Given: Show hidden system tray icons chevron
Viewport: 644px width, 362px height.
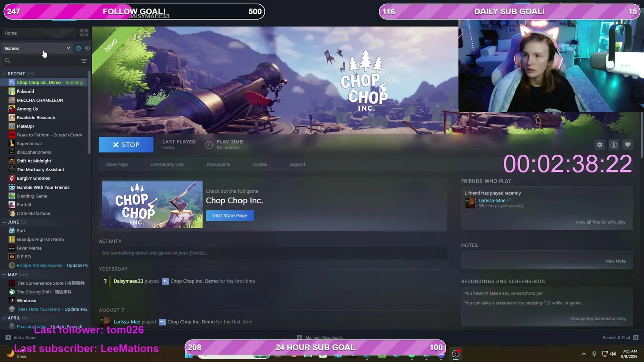Looking at the screenshot, I should tap(584, 354).
